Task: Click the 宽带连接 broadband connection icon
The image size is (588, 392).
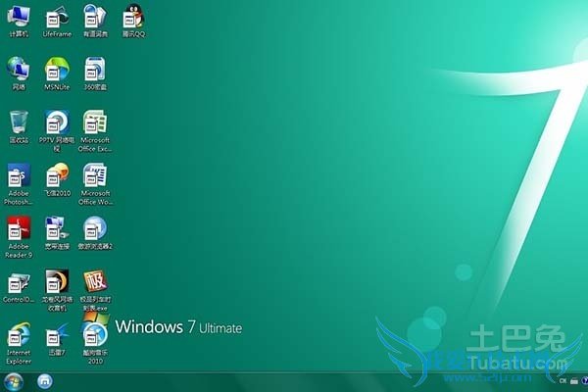Action: point(57,229)
